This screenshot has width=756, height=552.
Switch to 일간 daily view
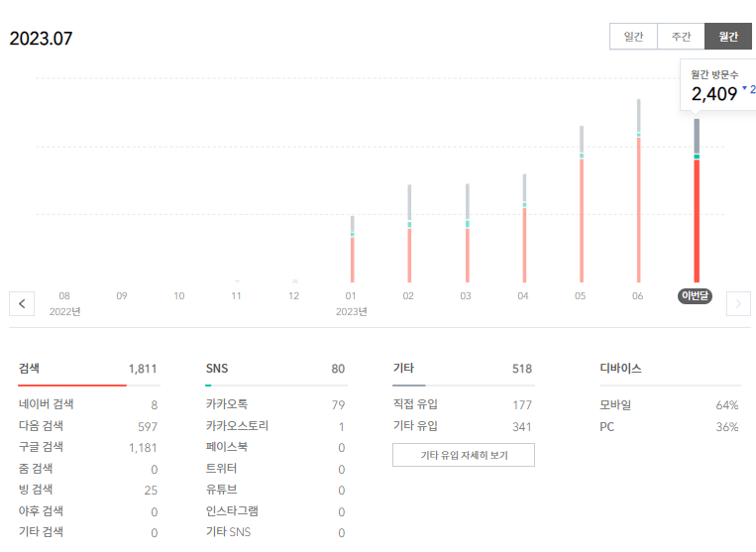pyautogui.click(x=633, y=36)
